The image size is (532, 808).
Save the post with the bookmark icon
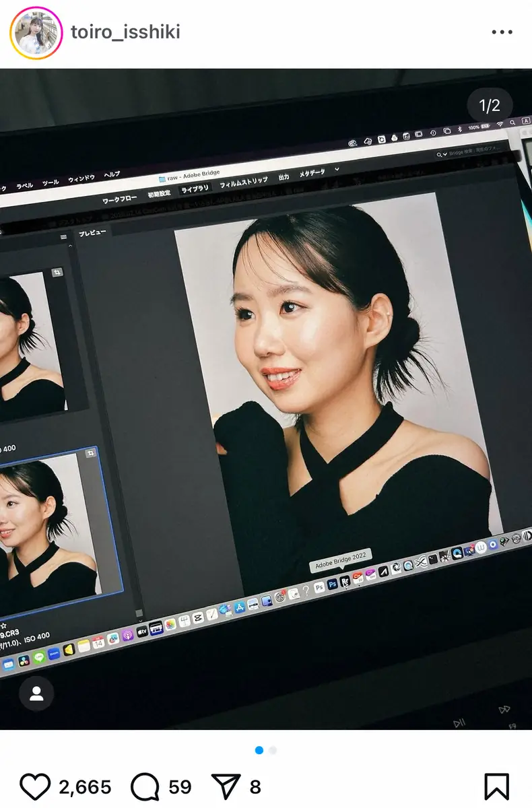pyautogui.click(x=496, y=786)
